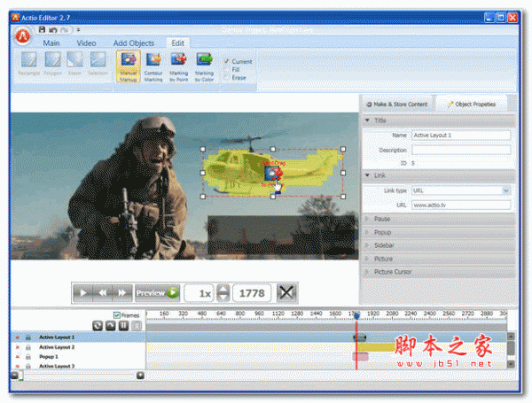Click the red X on the Popup 1 row
Image resolution: width=532 pixels, height=403 pixels.
18,357
